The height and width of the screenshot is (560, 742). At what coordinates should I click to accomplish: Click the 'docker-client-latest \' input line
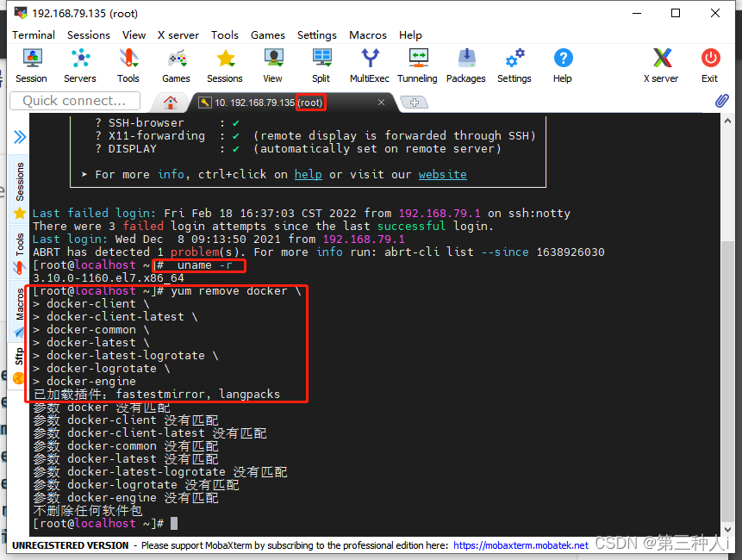tap(115, 317)
